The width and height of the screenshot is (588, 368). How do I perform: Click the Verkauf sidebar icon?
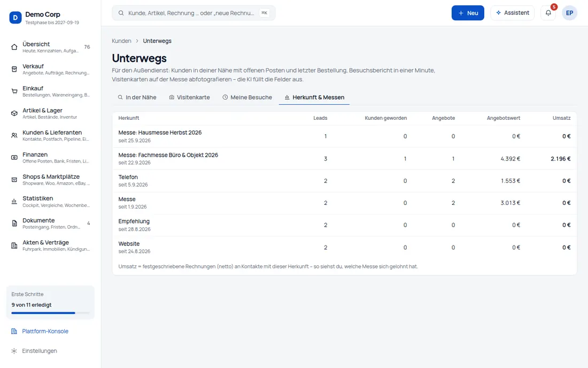[14, 69]
